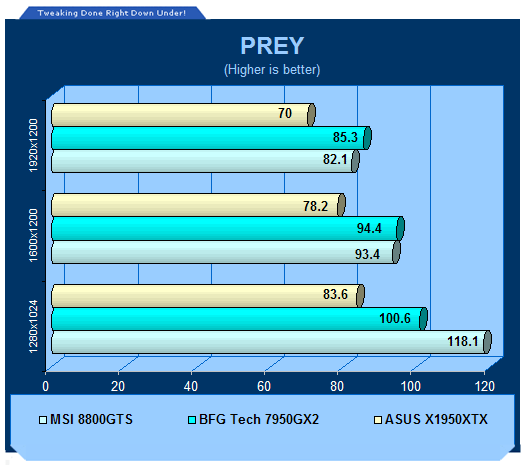Image resolution: width=528 pixels, height=469 pixels.
Task: Select the MSI 8800GTS legend label
Action: click(x=91, y=420)
